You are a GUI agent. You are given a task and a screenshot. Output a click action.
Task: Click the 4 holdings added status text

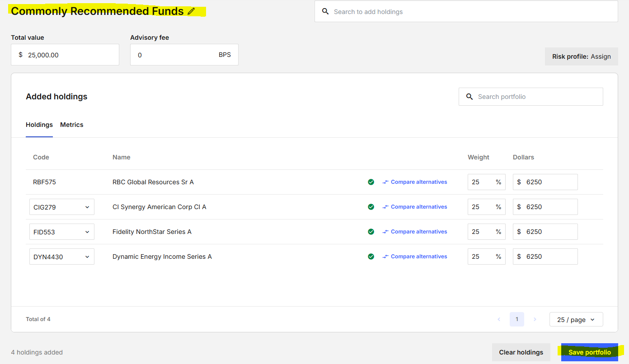[x=37, y=352]
